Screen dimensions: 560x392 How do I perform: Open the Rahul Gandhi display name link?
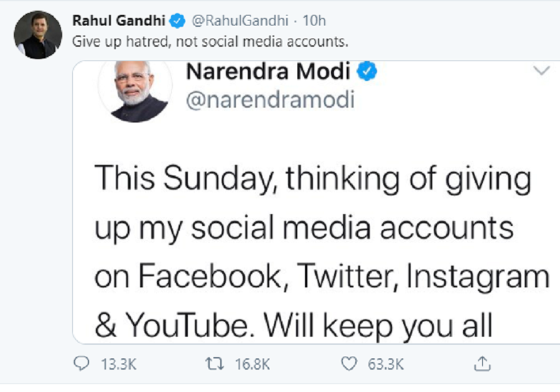tap(119, 21)
